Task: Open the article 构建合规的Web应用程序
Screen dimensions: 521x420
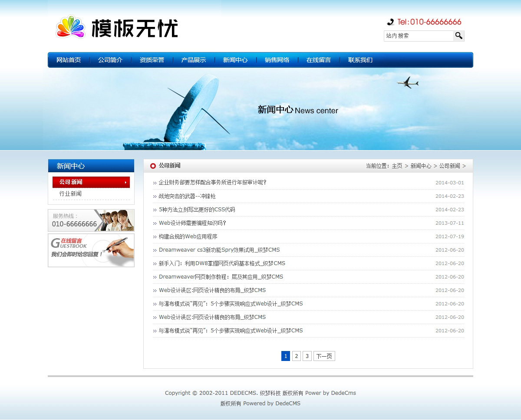Action: pyautogui.click(x=188, y=236)
